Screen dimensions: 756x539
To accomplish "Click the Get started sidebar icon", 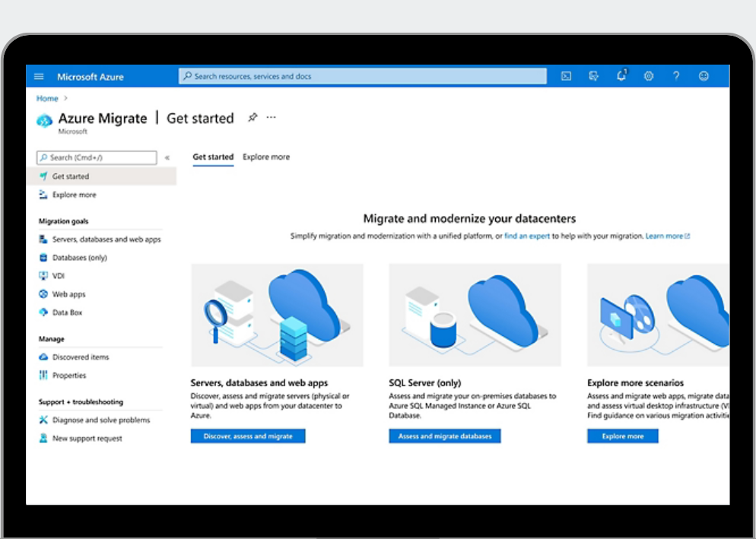I will (43, 176).
